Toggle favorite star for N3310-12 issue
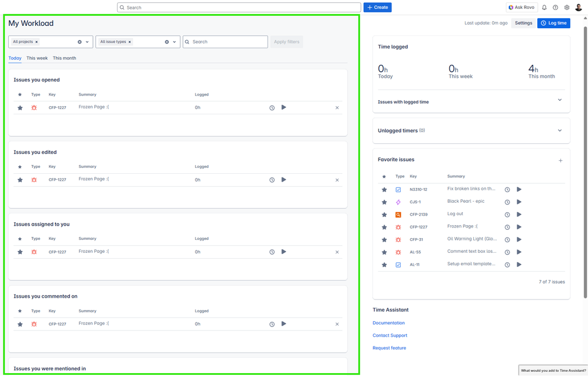 [384, 190]
